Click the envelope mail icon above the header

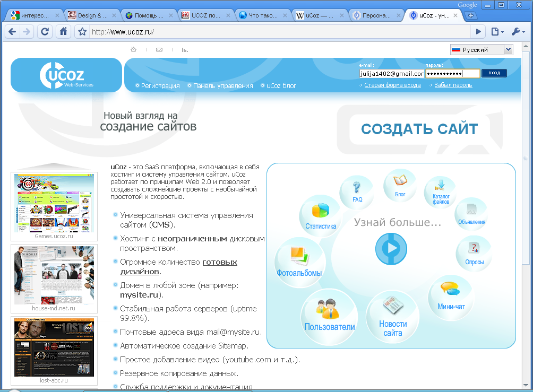tap(159, 50)
